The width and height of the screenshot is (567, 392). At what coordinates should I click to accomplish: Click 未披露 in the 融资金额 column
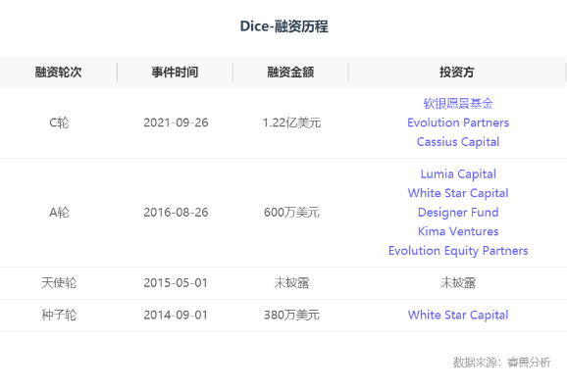[x=291, y=283]
